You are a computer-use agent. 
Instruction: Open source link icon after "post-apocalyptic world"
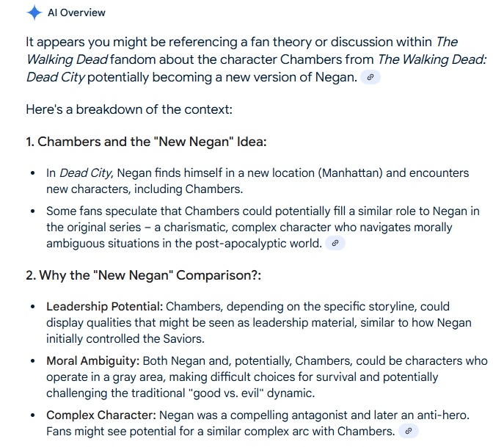(335, 243)
